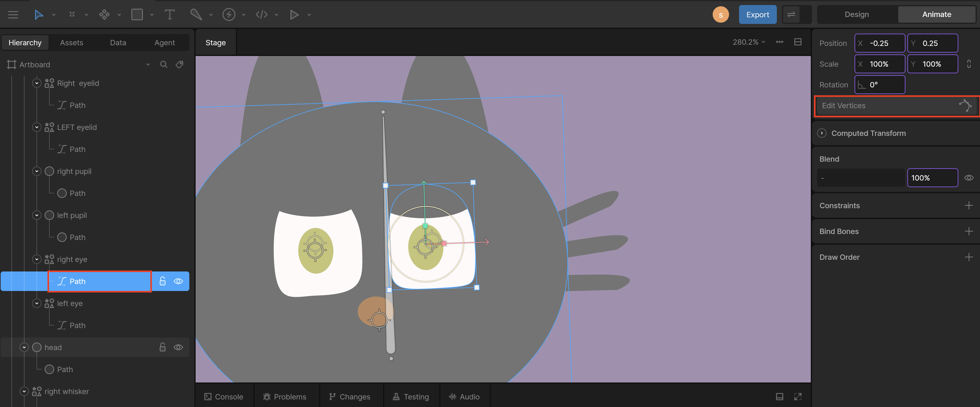This screenshot has height=407, width=980.
Task: Click the Bone tool icon
Action: [196, 14]
